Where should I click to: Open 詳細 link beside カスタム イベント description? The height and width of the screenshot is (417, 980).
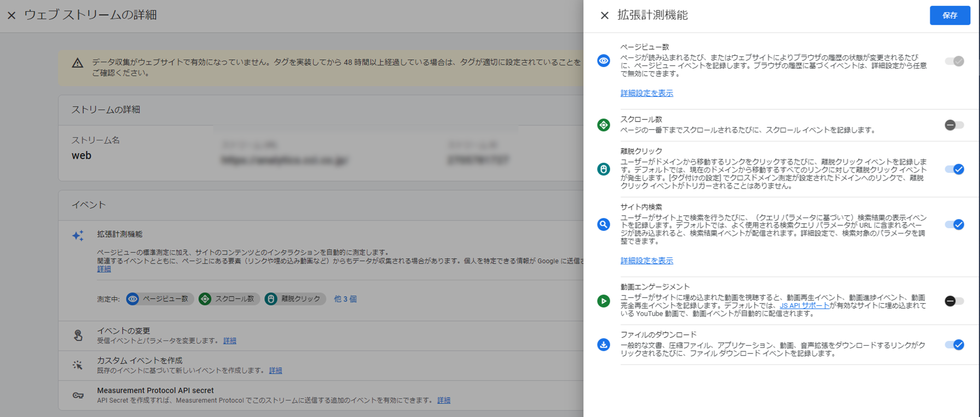point(275,371)
